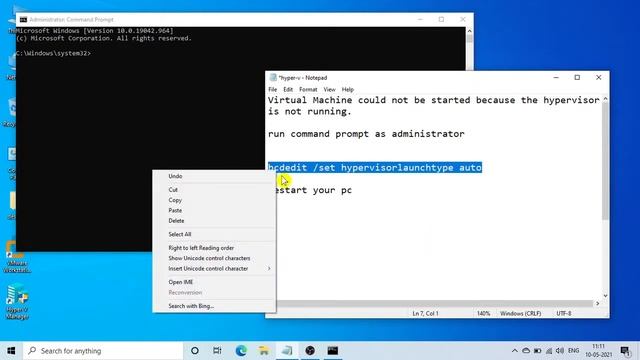Image resolution: width=640 pixels, height=360 pixels.
Task: Click the Search for anything box
Action: [103, 351]
